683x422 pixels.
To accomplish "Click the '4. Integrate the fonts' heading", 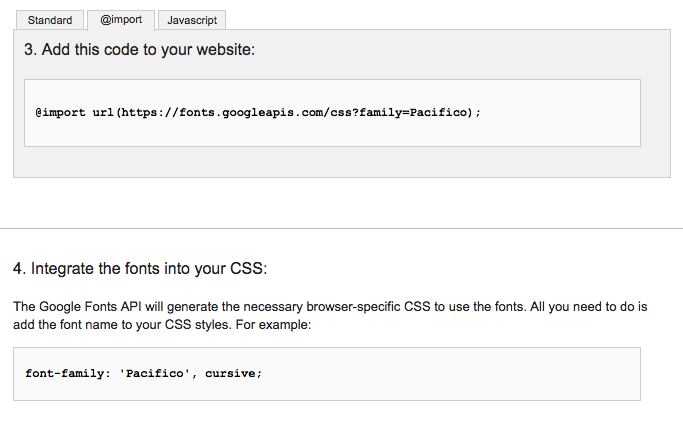I will pyautogui.click(x=141, y=268).
